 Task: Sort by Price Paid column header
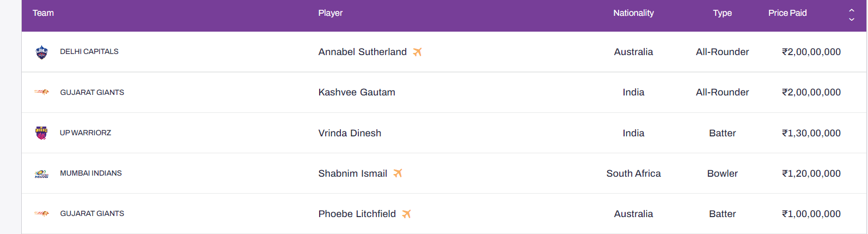point(787,13)
